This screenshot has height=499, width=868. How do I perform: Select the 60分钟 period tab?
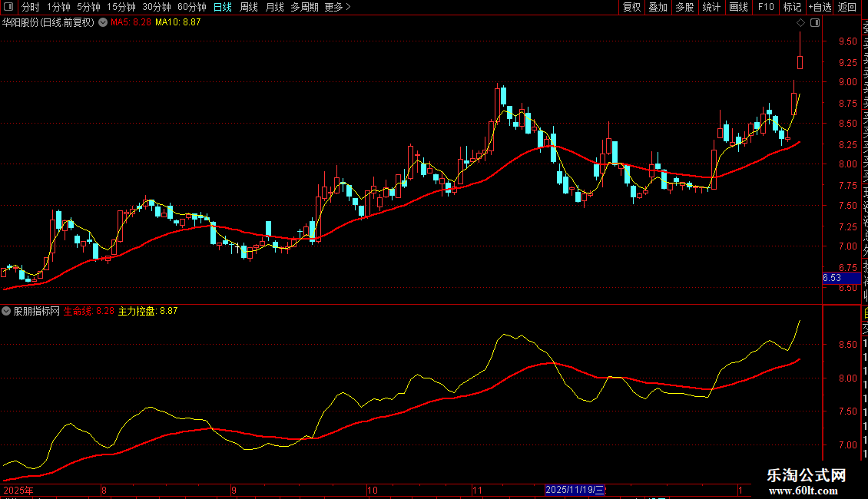[192, 7]
